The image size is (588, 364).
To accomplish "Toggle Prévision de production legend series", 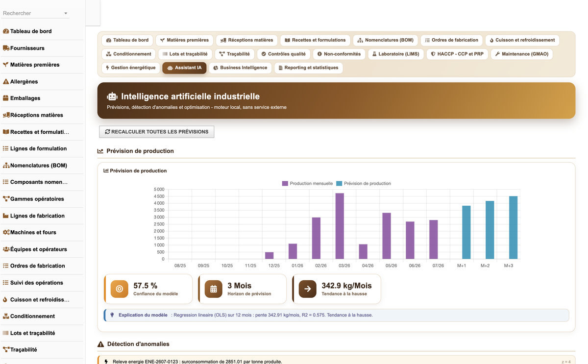I will 364,184.
